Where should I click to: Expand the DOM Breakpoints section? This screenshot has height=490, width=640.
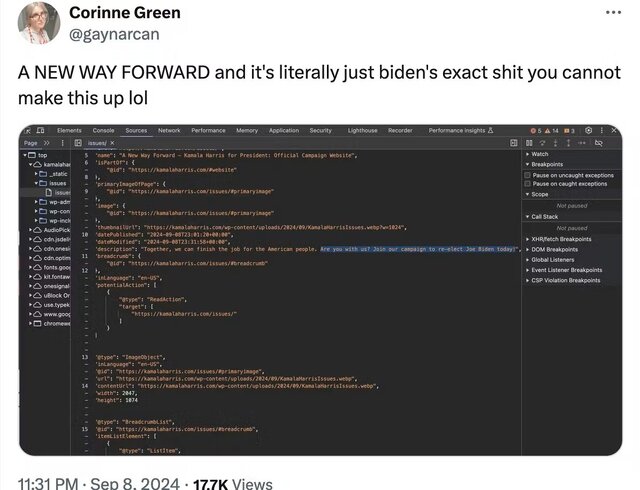(527, 249)
